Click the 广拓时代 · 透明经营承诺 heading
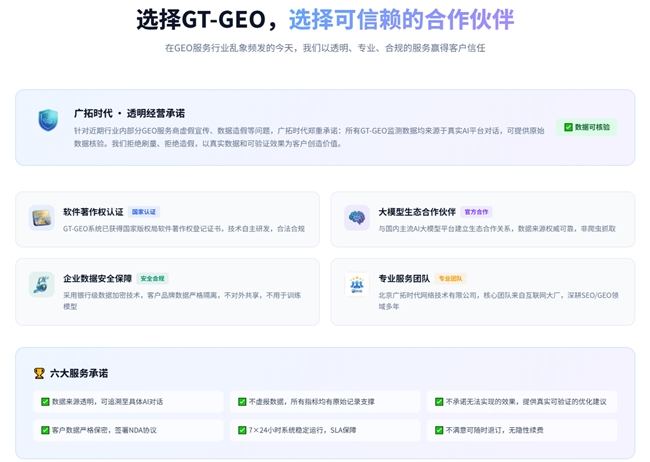Screen dimensions: 650x462 tap(129, 113)
